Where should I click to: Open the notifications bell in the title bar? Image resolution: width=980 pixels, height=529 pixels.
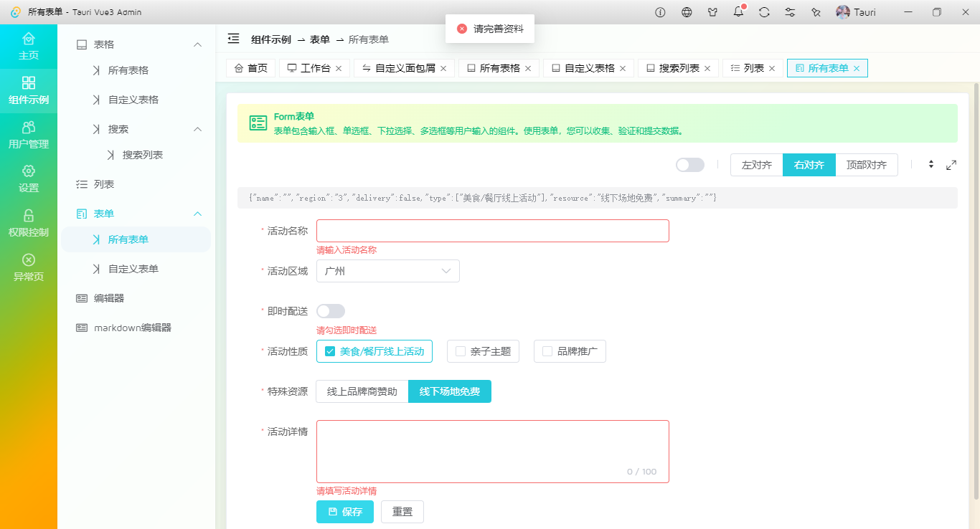(x=738, y=12)
